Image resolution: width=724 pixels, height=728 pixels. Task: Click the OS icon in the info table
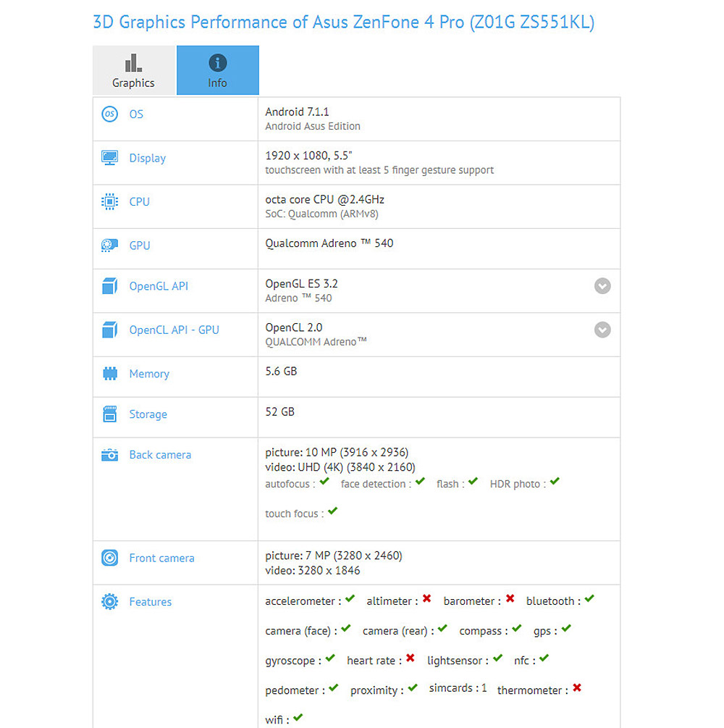109,114
